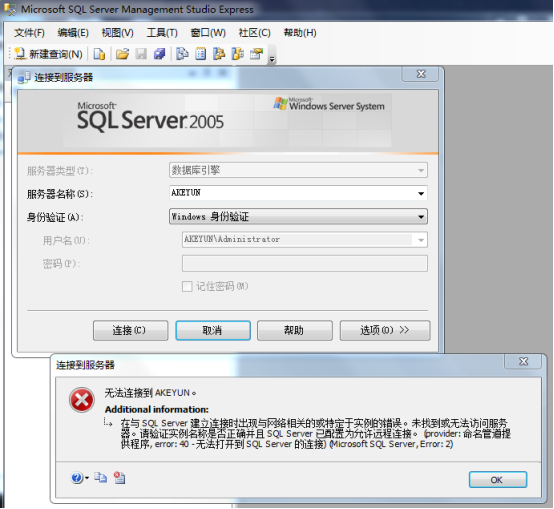Open the toolbar options overflow arrow
This screenshot has width=554, height=509.
click(272, 59)
